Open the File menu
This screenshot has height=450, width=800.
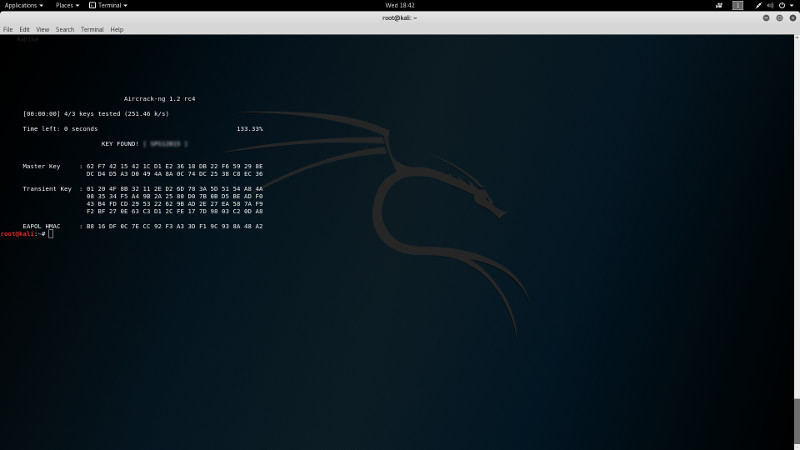pos(8,30)
